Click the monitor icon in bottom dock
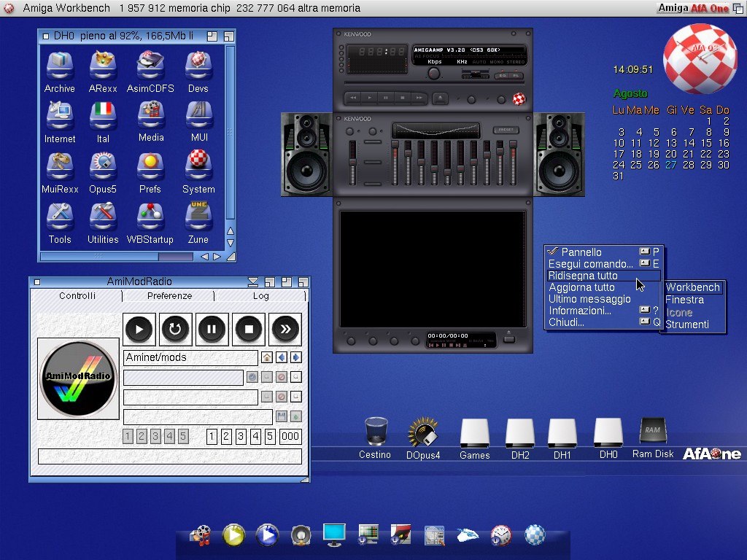This screenshot has height=560, width=747. (x=334, y=534)
